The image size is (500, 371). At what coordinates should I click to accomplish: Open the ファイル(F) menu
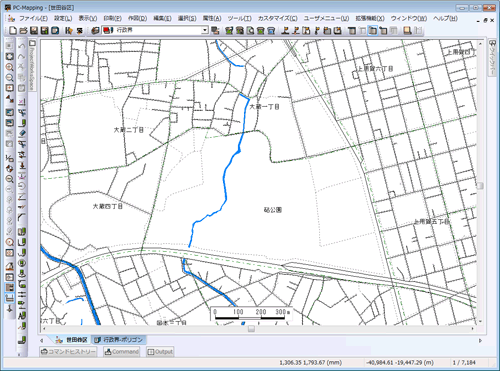point(33,18)
